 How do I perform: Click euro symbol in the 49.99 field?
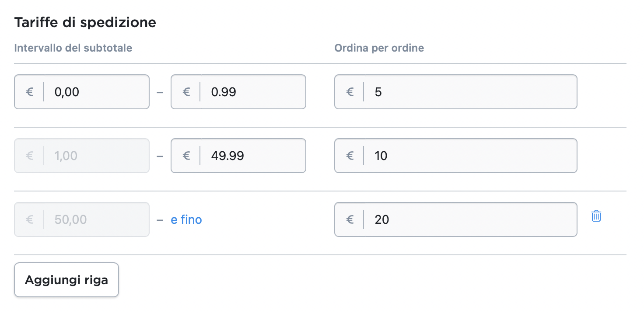[186, 156]
